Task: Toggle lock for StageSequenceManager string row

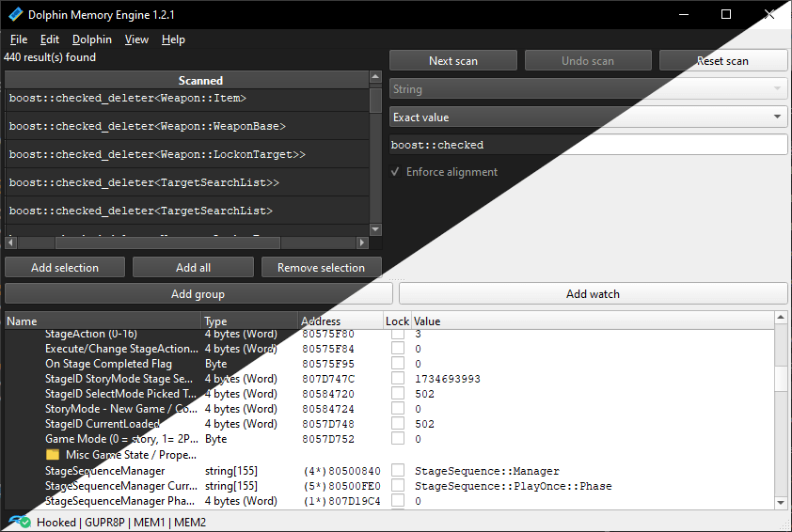Action: click(398, 470)
